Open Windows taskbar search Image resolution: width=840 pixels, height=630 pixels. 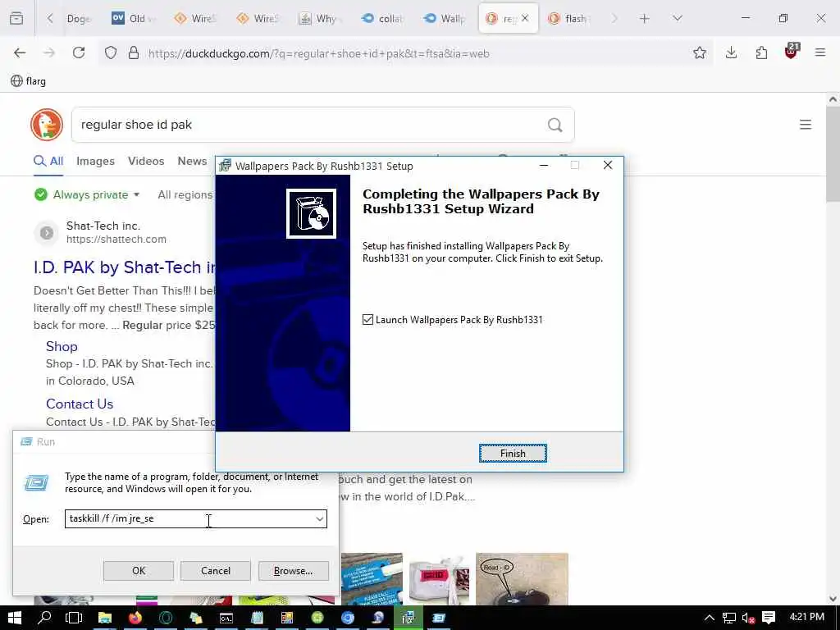click(x=44, y=618)
